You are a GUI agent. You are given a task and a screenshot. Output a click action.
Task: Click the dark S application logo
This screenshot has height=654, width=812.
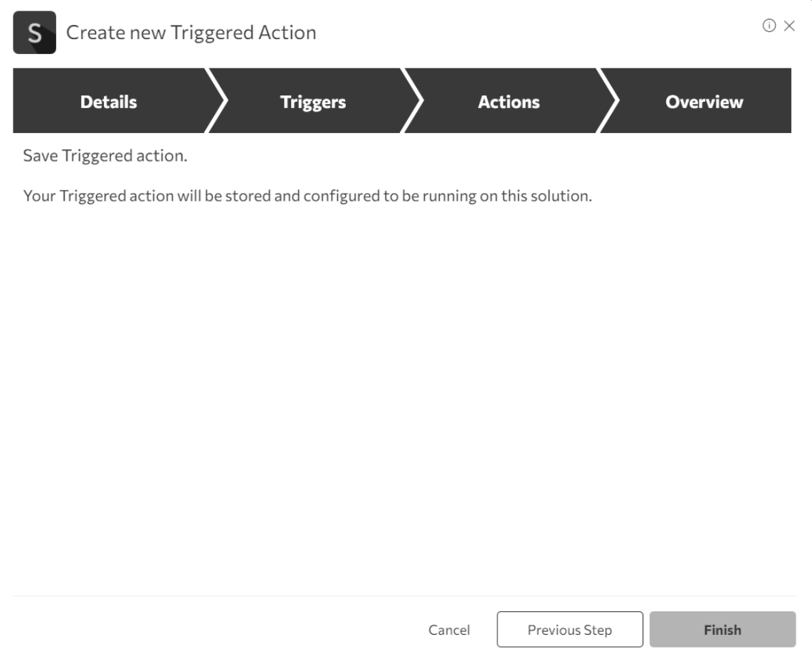(34, 33)
